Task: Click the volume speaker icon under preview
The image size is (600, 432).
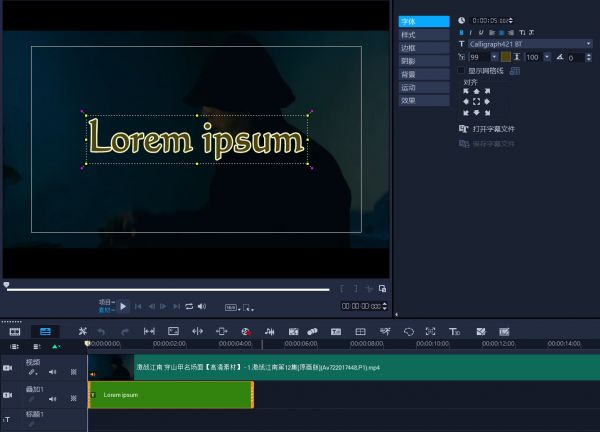Action: click(x=201, y=306)
